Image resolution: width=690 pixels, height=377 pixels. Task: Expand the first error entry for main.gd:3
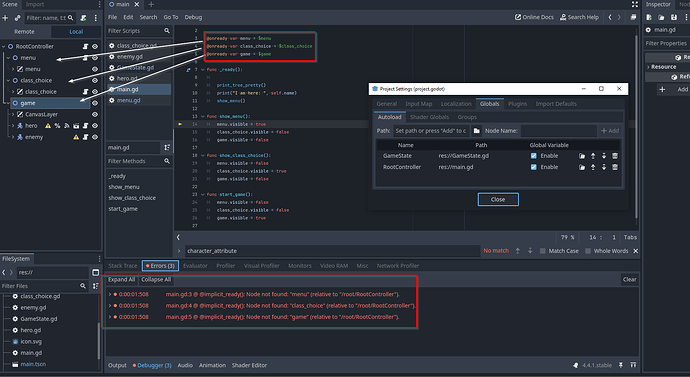(110, 294)
